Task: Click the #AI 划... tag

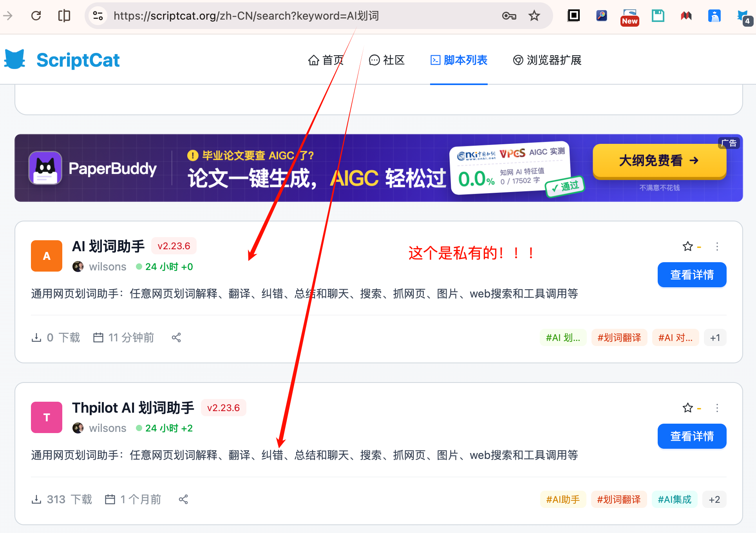Action: (563, 337)
